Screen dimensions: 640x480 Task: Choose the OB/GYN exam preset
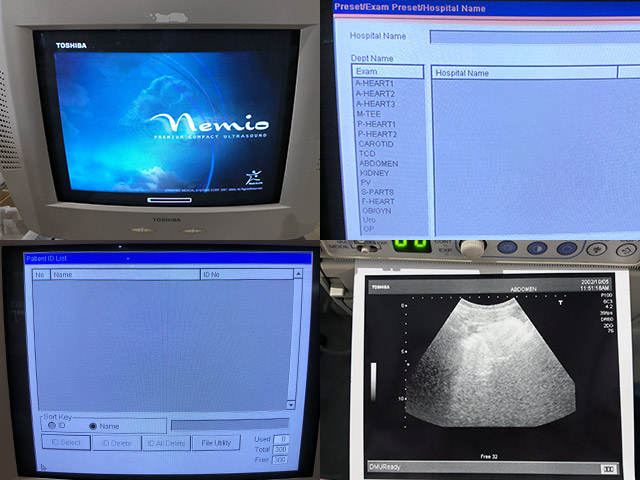pyautogui.click(x=377, y=211)
